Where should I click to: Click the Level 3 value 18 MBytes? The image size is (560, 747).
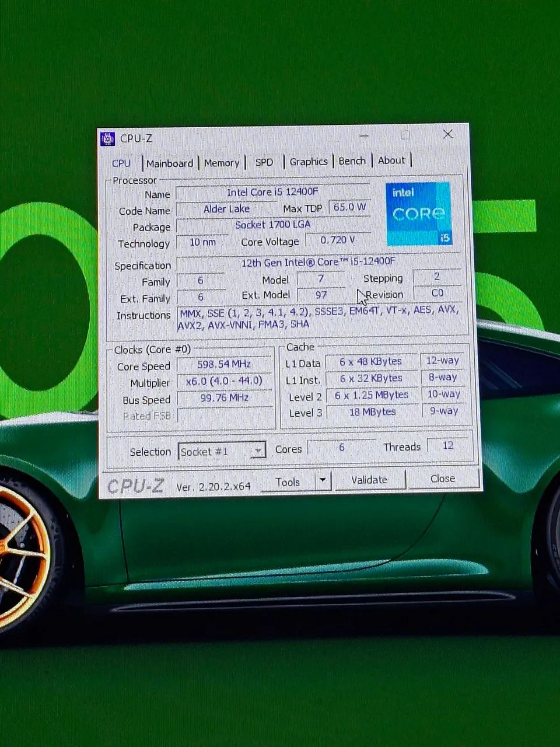click(x=372, y=412)
